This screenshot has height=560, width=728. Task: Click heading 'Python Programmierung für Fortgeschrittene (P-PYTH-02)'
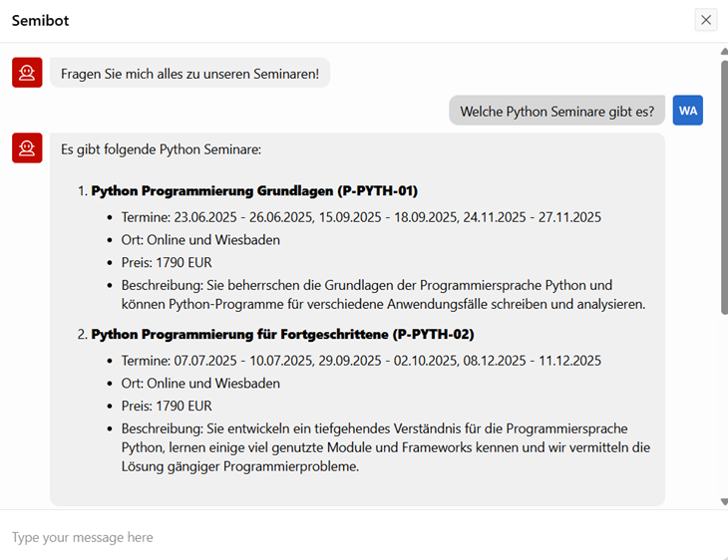tap(283, 334)
